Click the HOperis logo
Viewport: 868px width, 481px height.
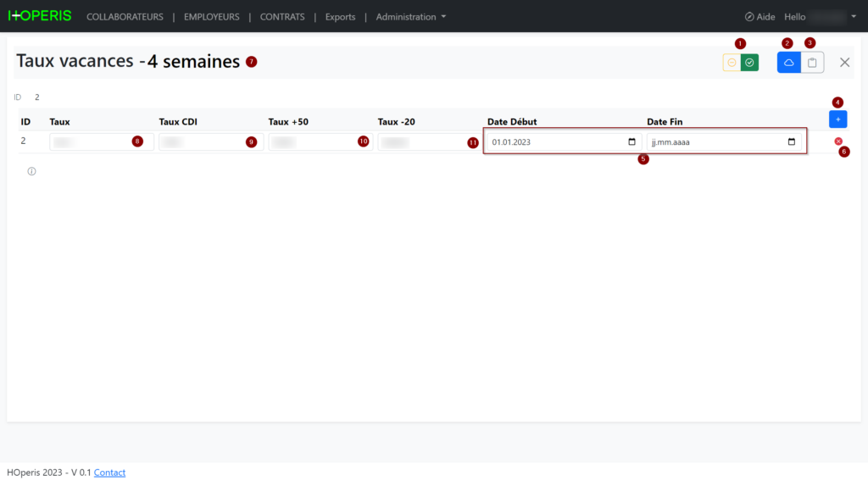tap(40, 16)
